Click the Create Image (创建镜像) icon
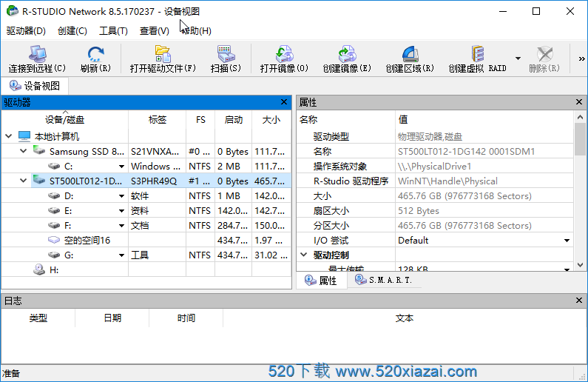Image resolution: width=588 pixels, height=382 pixels. tap(347, 54)
